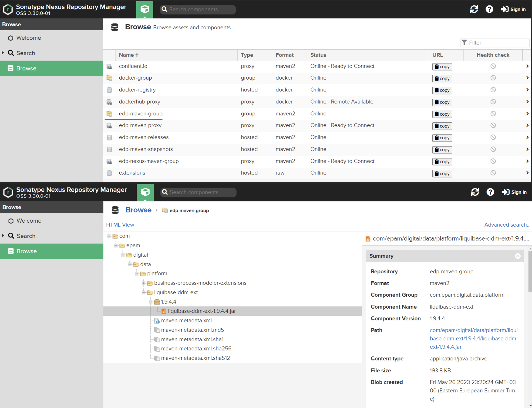Select Browse in the bottom sidebar
The image size is (532, 408).
point(51,251)
